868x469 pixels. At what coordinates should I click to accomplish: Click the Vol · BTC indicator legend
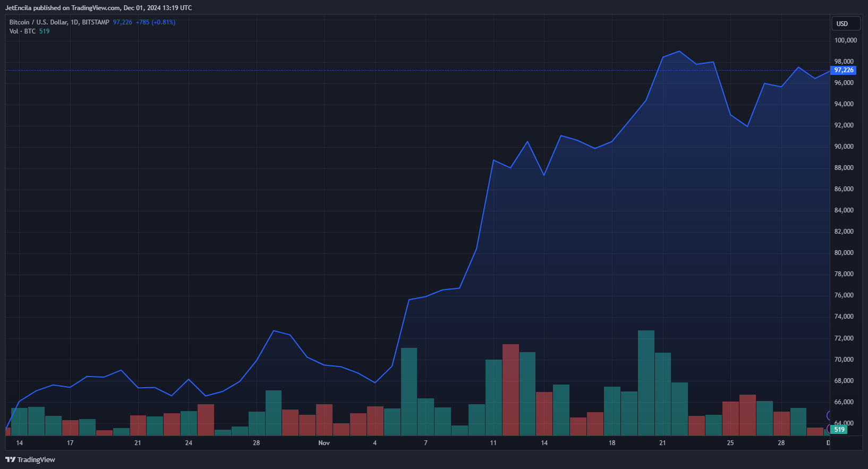point(22,31)
